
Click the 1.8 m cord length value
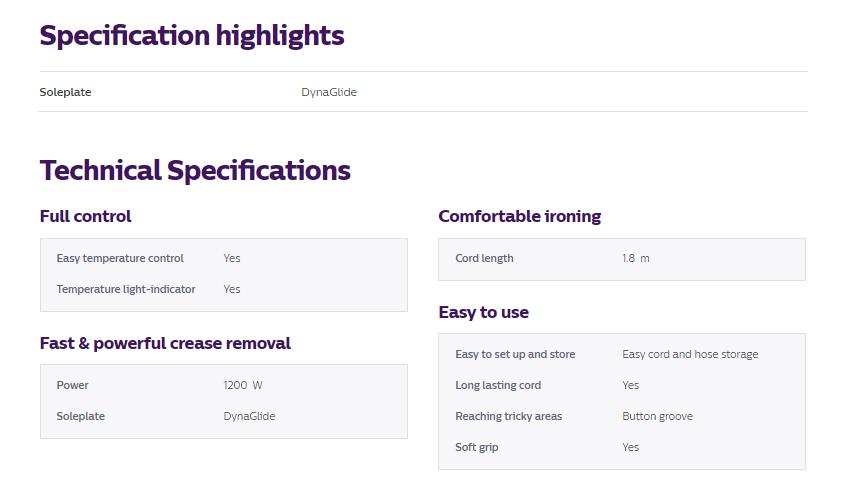coord(635,258)
